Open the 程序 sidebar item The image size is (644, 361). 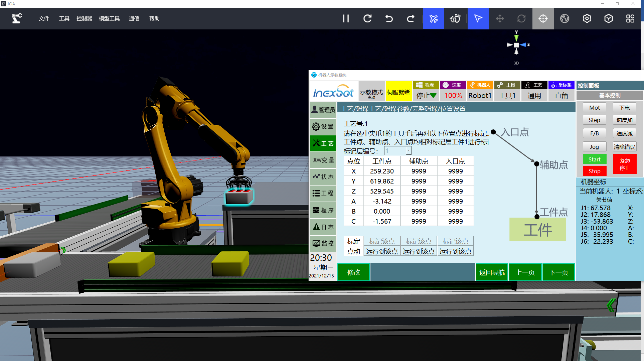[323, 210]
